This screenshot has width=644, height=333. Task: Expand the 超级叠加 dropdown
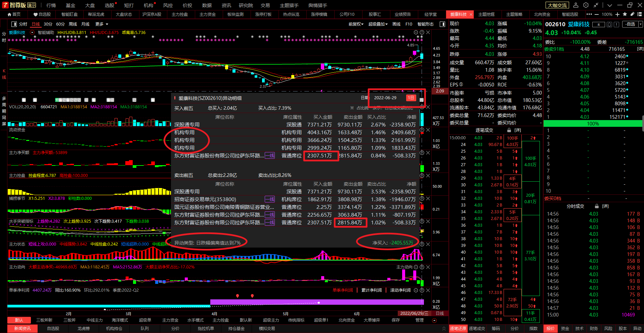click(x=378, y=24)
